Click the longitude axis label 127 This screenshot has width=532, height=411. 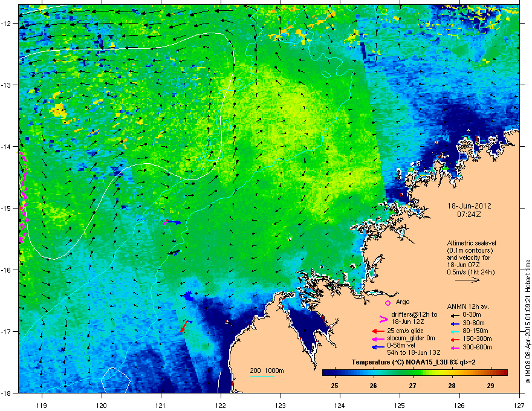pyautogui.click(x=519, y=406)
